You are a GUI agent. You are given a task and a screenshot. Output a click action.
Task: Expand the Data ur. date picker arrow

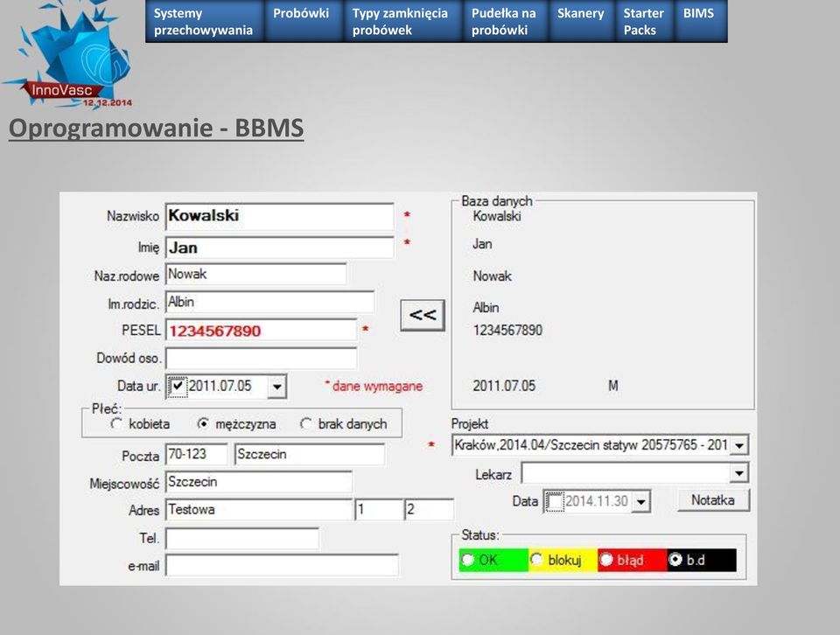(x=277, y=386)
